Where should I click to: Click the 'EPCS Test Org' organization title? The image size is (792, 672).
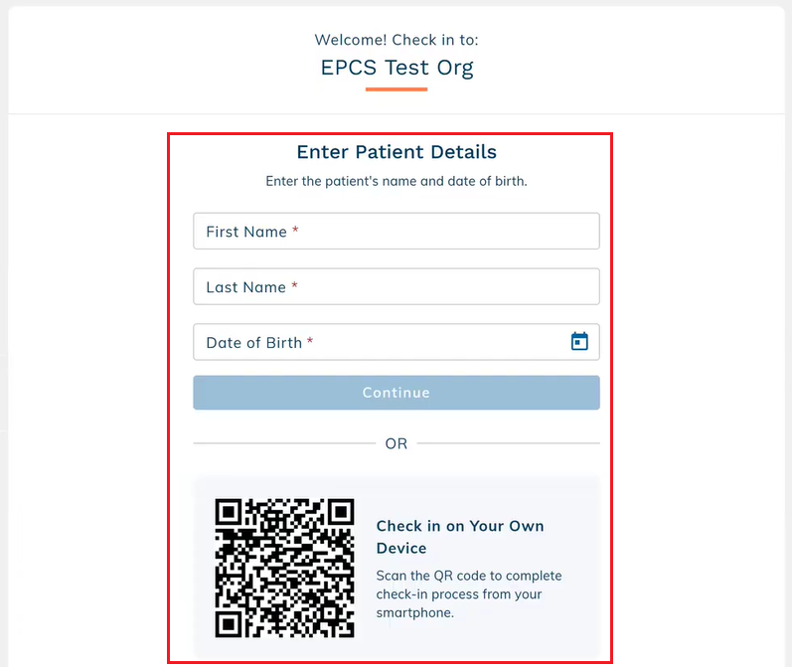point(397,68)
